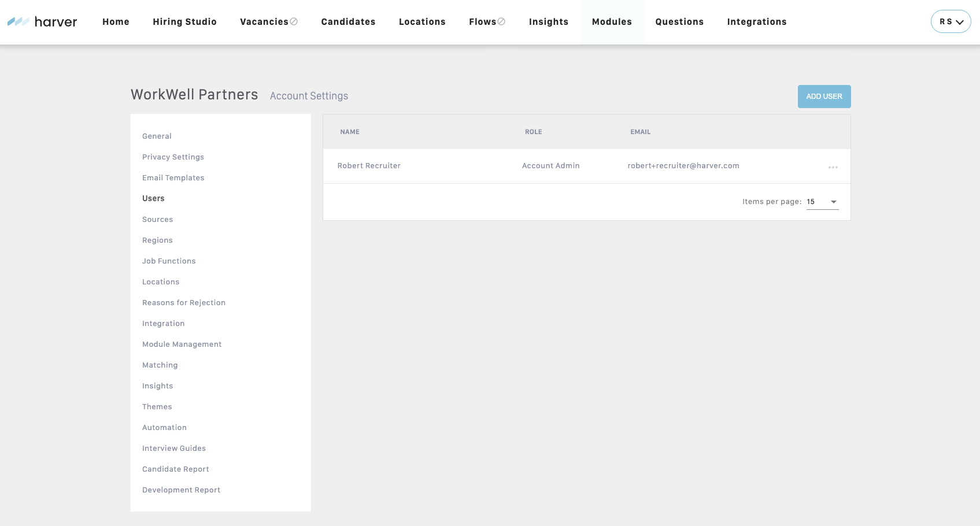980x526 pixels.
Task: Go to Module Management settings
Action: point(182,345)
